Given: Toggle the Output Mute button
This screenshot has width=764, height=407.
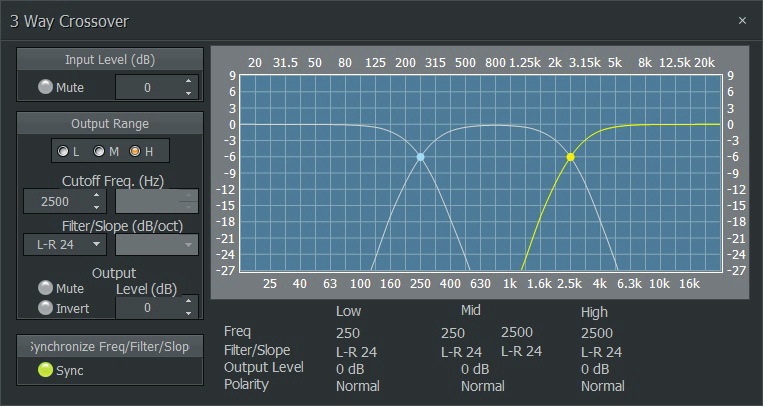Looking at the screenshot, I should coord(45,289).
